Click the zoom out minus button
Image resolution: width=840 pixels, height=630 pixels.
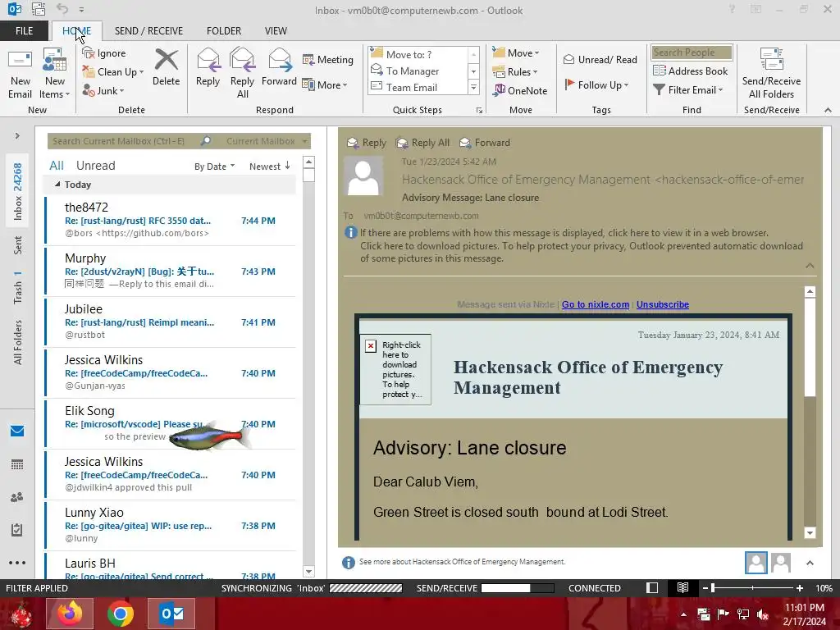click(x=705, y=587)
